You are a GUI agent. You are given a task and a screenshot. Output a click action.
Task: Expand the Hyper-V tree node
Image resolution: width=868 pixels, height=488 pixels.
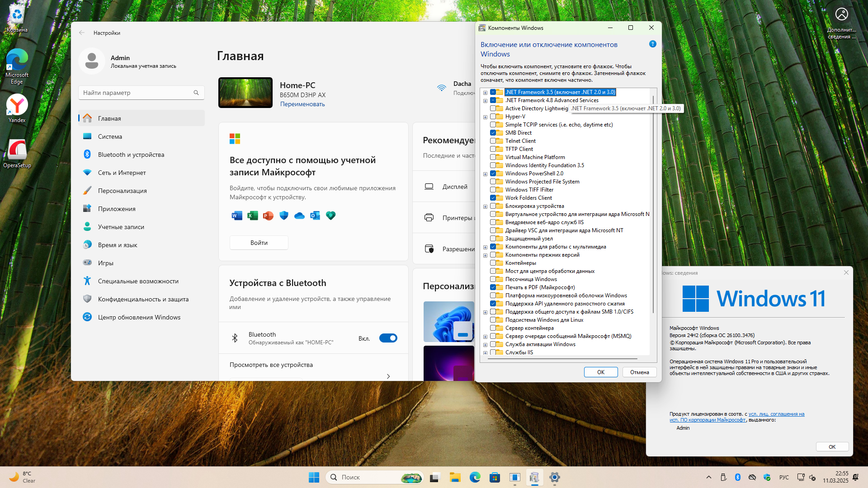[x=485, y=117]
